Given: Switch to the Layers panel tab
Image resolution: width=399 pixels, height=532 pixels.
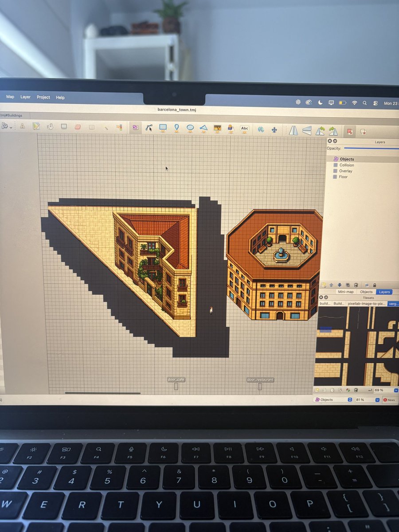Looking at the screenshot, I should tap(384, 292).
